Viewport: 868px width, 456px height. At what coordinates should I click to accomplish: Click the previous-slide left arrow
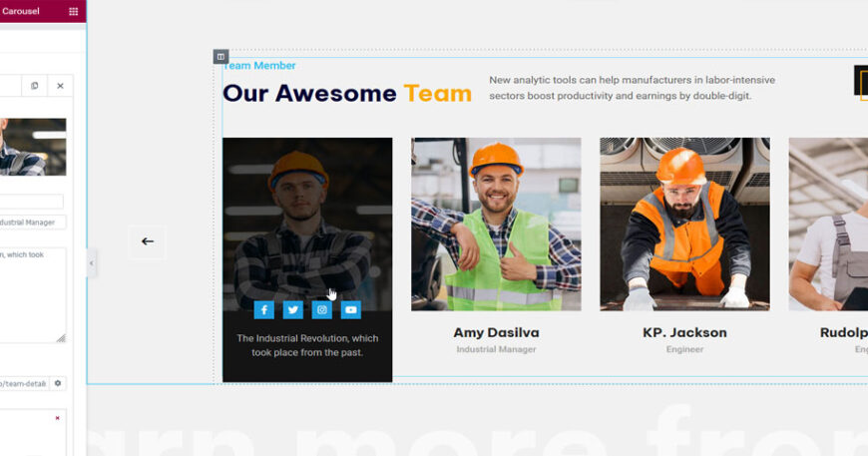[148, 241]
